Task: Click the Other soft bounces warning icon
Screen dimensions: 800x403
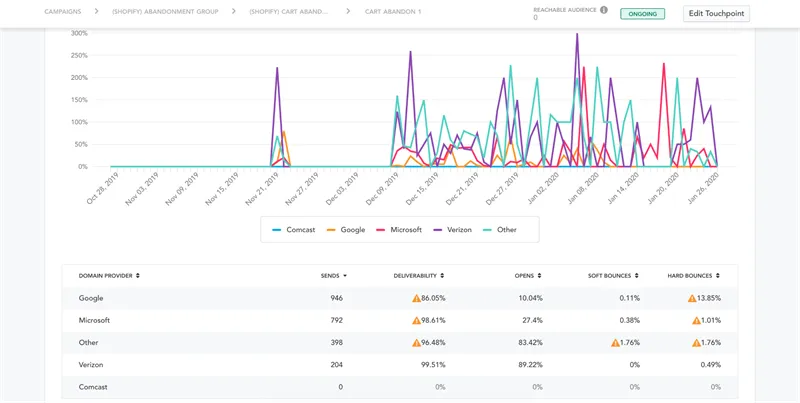Action: coord(615,343)
